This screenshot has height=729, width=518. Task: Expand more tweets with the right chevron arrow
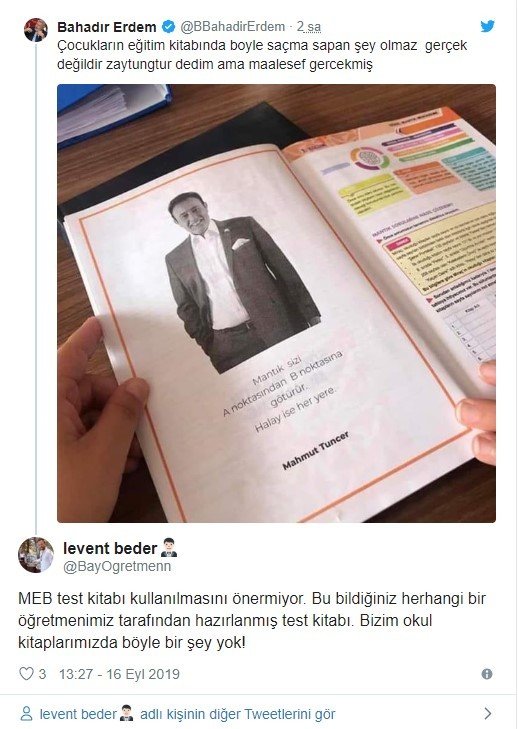[x=488, y=714]
